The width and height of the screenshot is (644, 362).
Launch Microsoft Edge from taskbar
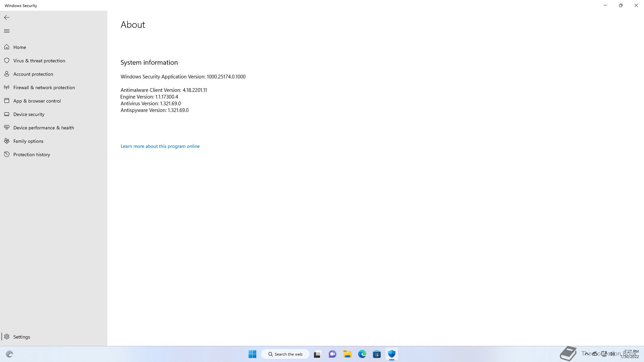click(362, 354)
